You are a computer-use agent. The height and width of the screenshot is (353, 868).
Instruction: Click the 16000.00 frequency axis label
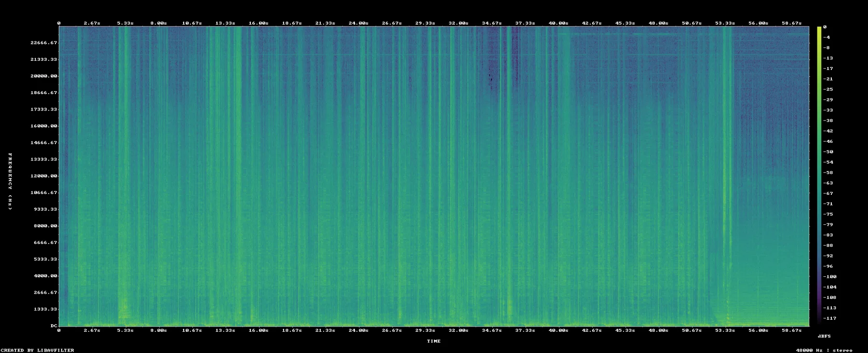[x=44, y=126]
